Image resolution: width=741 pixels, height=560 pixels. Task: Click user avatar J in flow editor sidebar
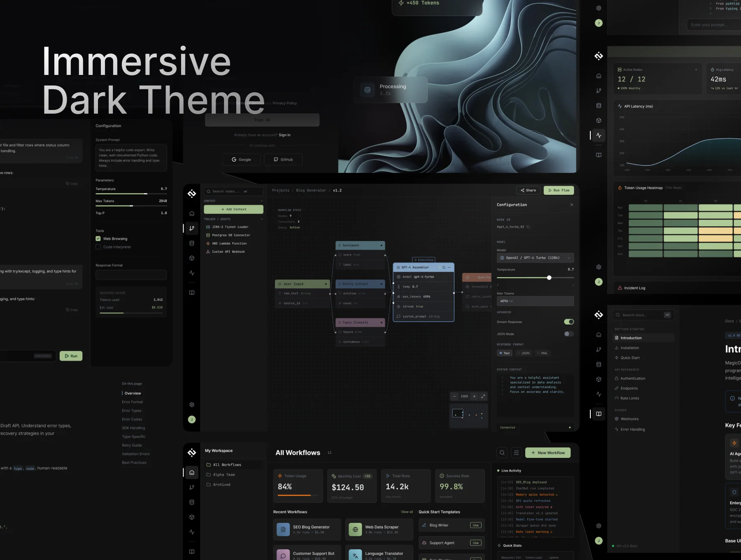click(x=191, y=420)
